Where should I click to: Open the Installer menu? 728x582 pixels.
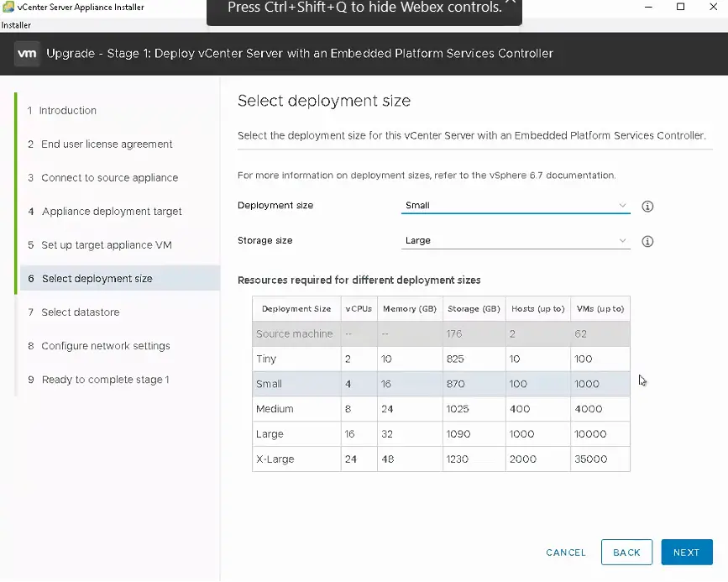16,25
